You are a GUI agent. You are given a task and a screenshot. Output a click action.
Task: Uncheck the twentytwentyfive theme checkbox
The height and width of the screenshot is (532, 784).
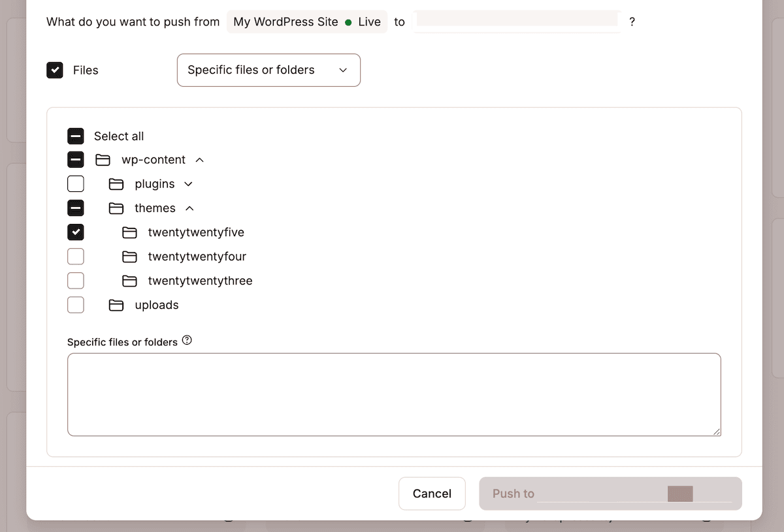click(x=75, y=232)
